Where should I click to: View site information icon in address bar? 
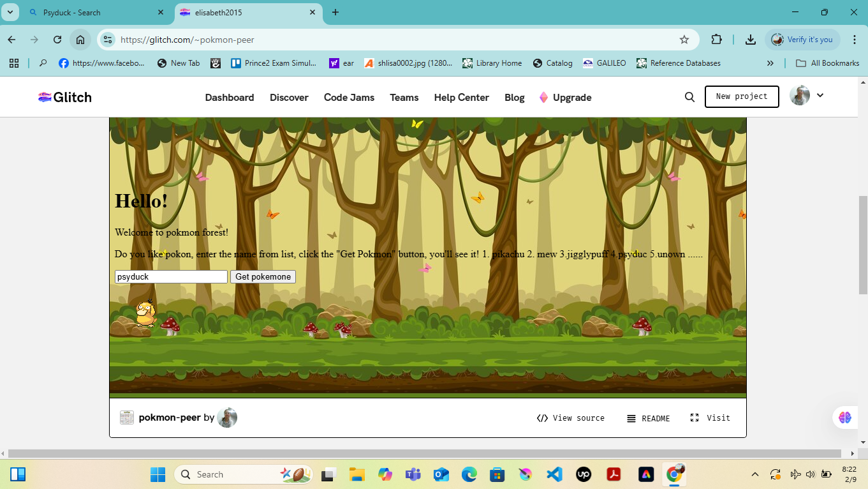pos(108,40)
